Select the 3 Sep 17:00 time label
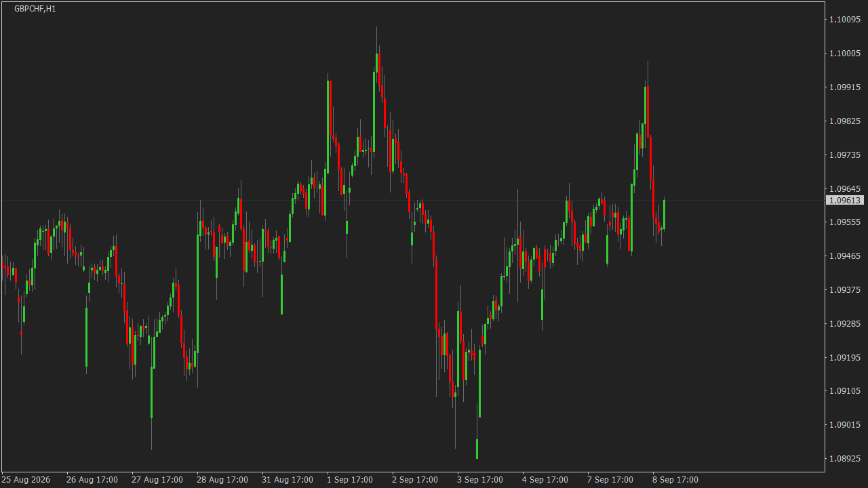This screenshot has width=868, height=488. 480,480
